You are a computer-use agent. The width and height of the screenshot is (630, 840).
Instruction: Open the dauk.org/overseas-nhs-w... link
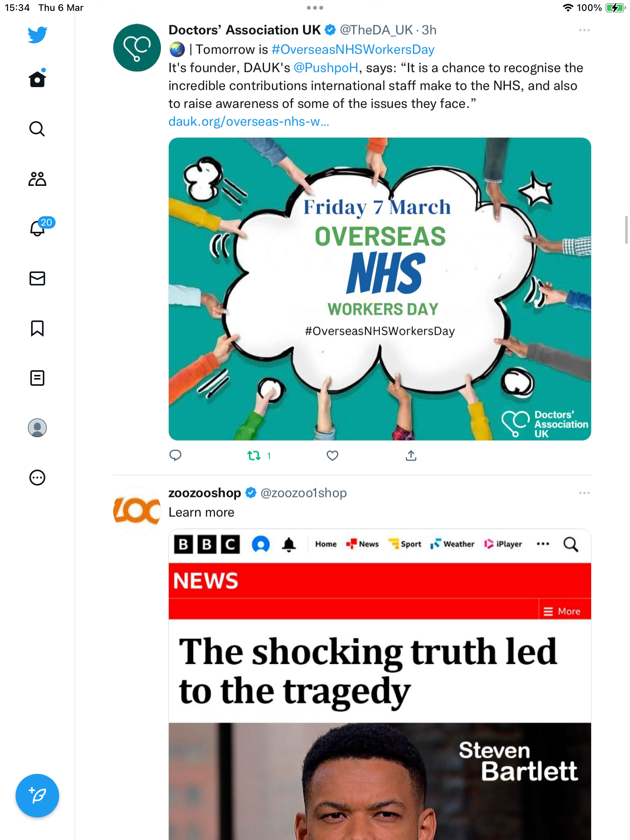[x=249, y=122]
